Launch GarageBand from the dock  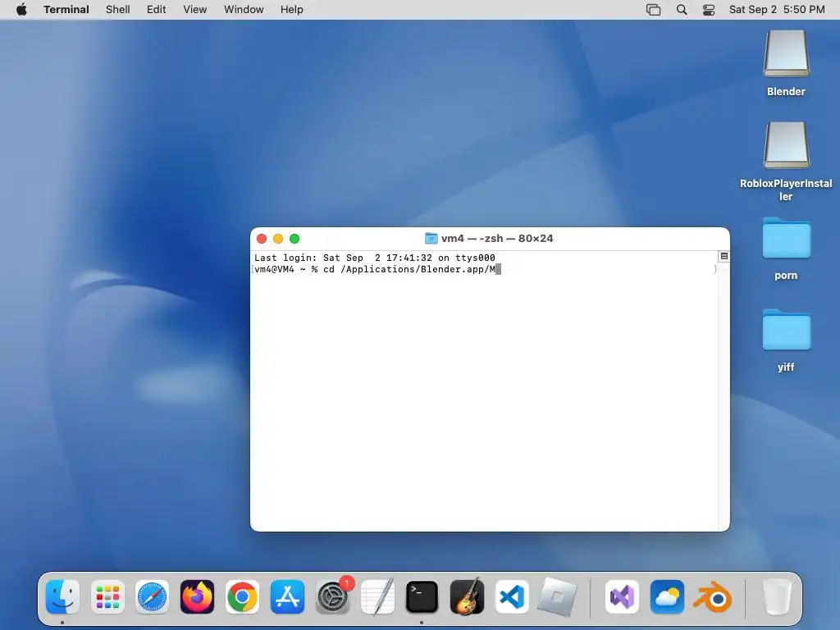pyautogui.click(x=467, y=597)
